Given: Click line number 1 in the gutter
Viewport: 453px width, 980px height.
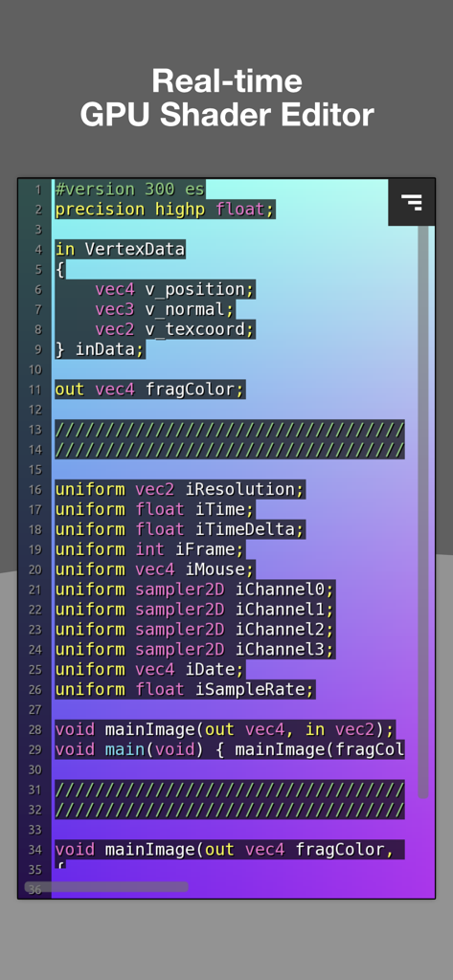Looking at the screenshot, I should [x=38, y=189].
